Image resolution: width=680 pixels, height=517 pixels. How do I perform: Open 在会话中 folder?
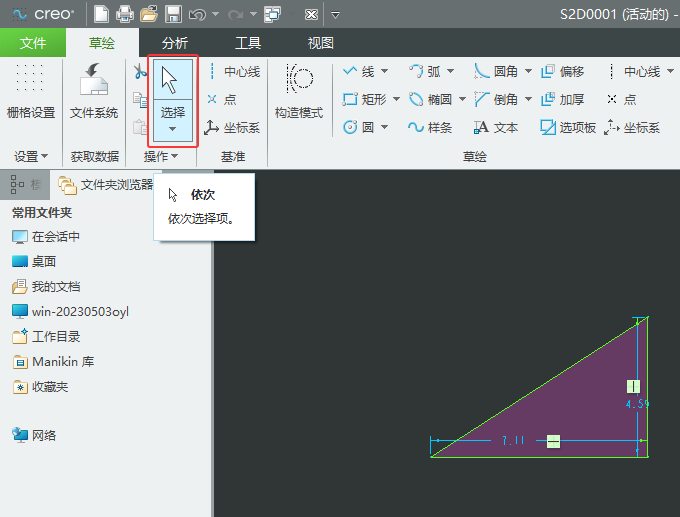46,237
